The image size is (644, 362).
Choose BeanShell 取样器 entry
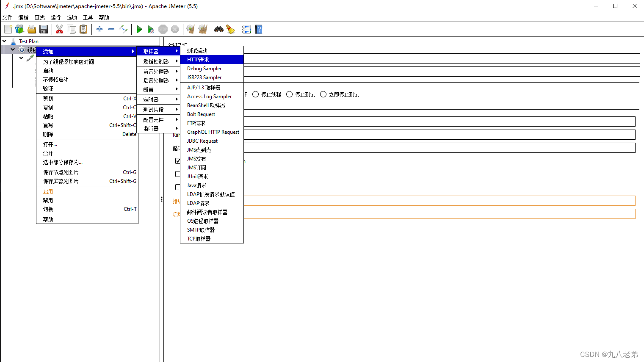212,105
